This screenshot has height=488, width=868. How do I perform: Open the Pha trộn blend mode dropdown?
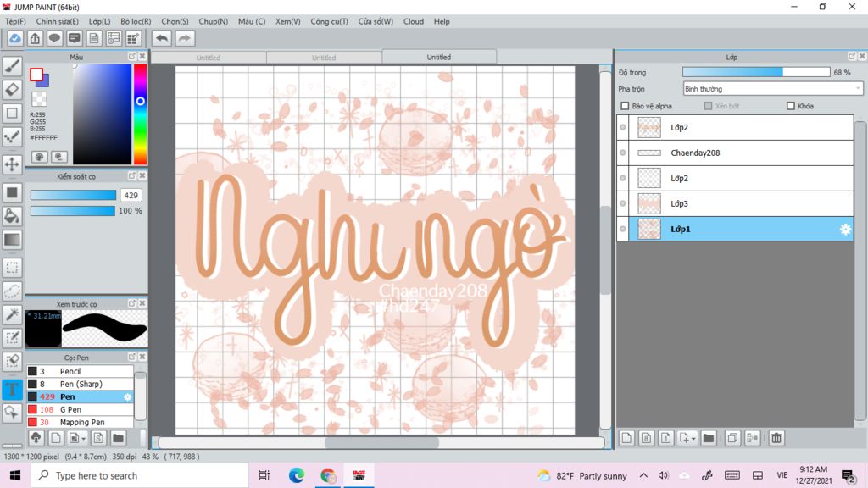773,88
